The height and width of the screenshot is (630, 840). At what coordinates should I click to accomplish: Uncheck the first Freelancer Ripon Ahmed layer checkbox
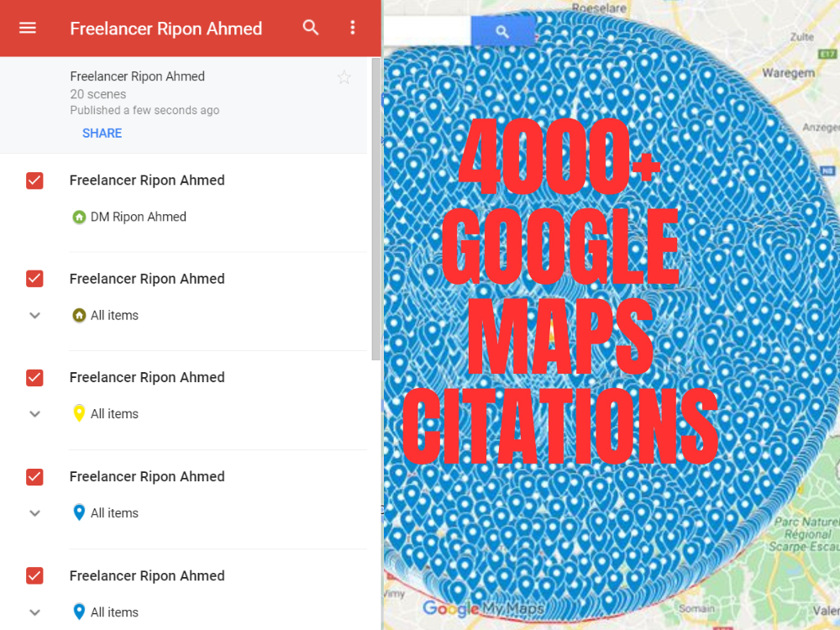click(x=34, y=181)
